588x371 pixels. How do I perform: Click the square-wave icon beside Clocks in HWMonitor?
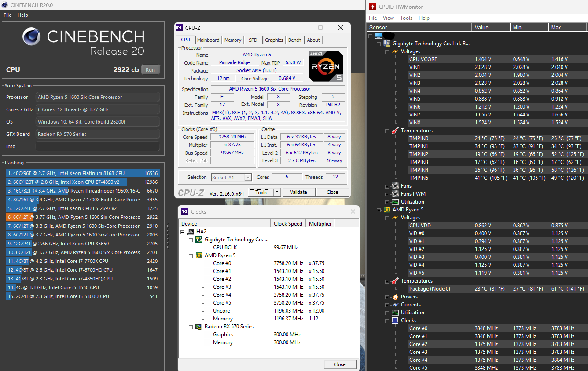pos(395,320)
